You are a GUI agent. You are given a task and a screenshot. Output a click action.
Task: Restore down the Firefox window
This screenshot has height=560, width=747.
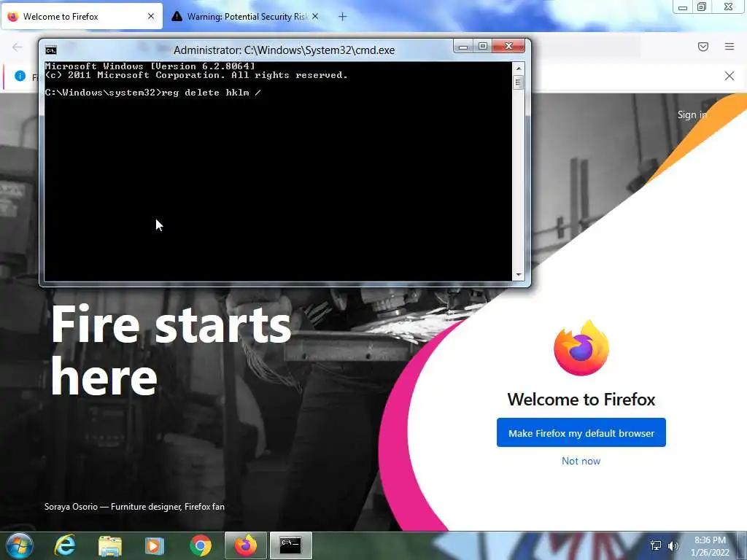702,7
